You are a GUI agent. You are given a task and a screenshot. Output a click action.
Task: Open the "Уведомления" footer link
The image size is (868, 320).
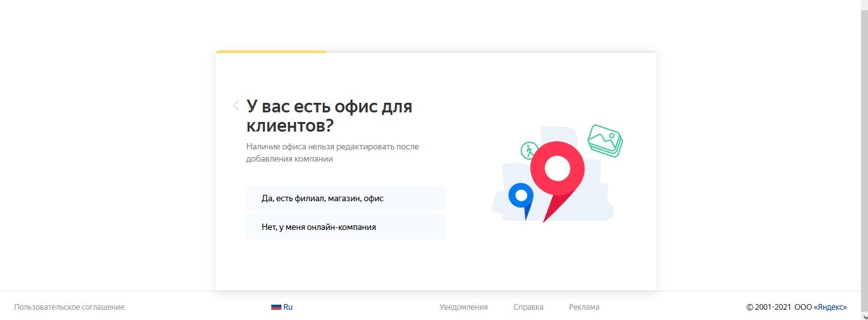pos(463,307)
